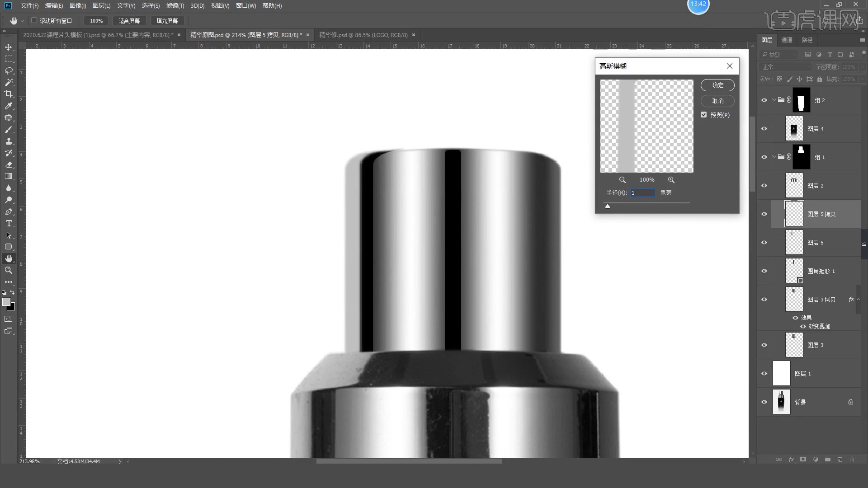Select the Hand tool

(x=8, y=258)
